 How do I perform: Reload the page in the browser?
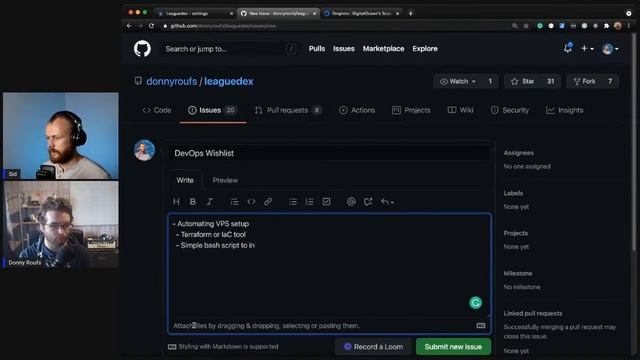(x=151, y=26)
